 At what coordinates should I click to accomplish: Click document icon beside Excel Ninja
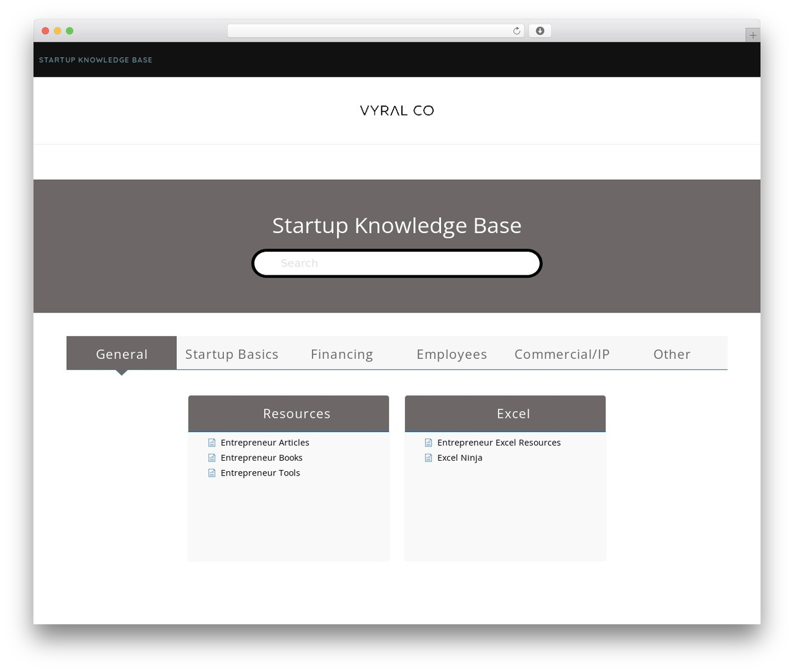428,458
